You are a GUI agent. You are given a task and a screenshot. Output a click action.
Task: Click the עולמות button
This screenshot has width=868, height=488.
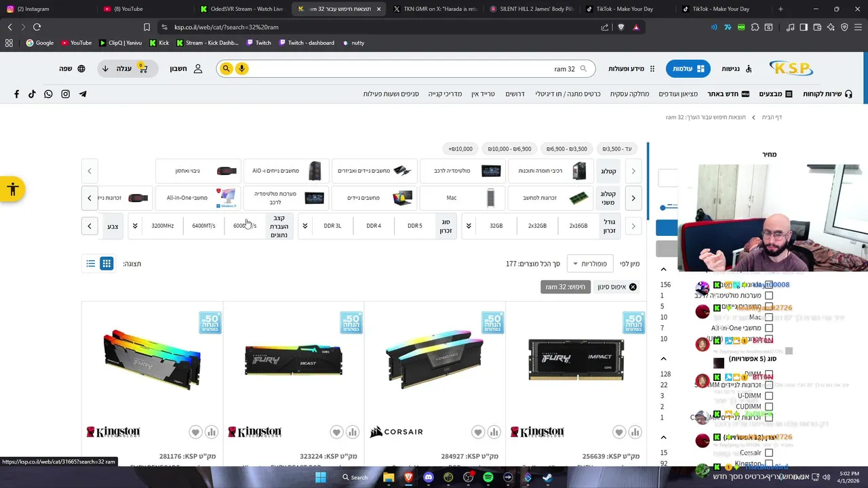(x=687, y=68)
